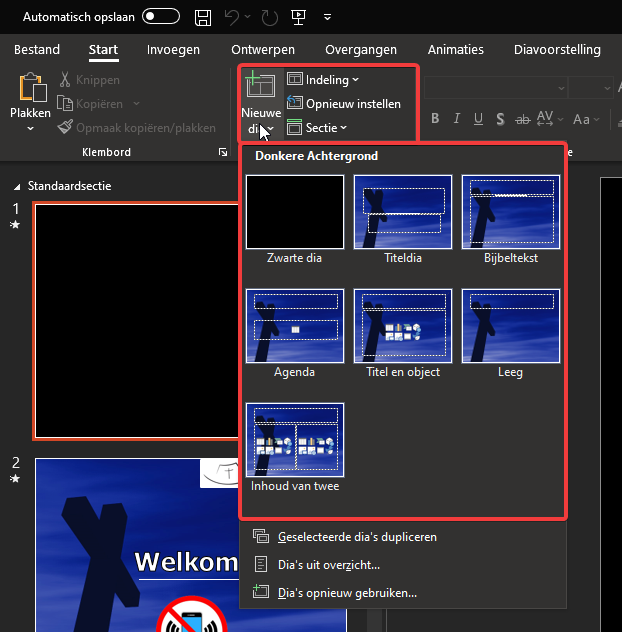This screenshot has height=632, width=622.
Task: Toggle Bold formatting
Action: [x=435, y=118]
